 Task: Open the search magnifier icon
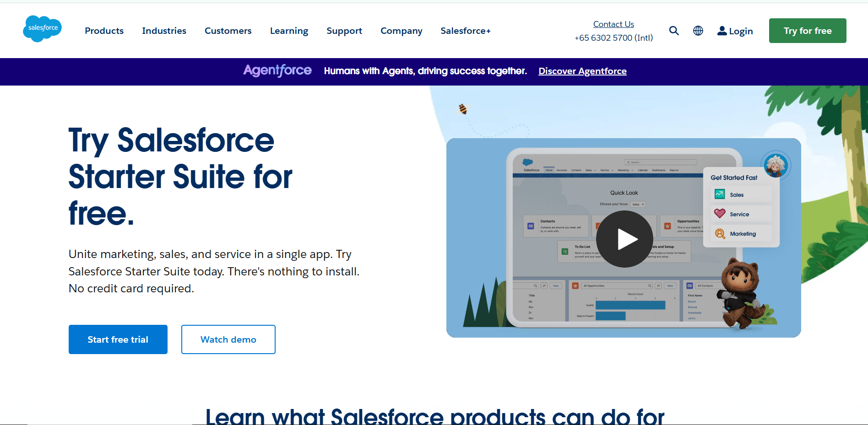pyautogui.click(x=674, y=31)
